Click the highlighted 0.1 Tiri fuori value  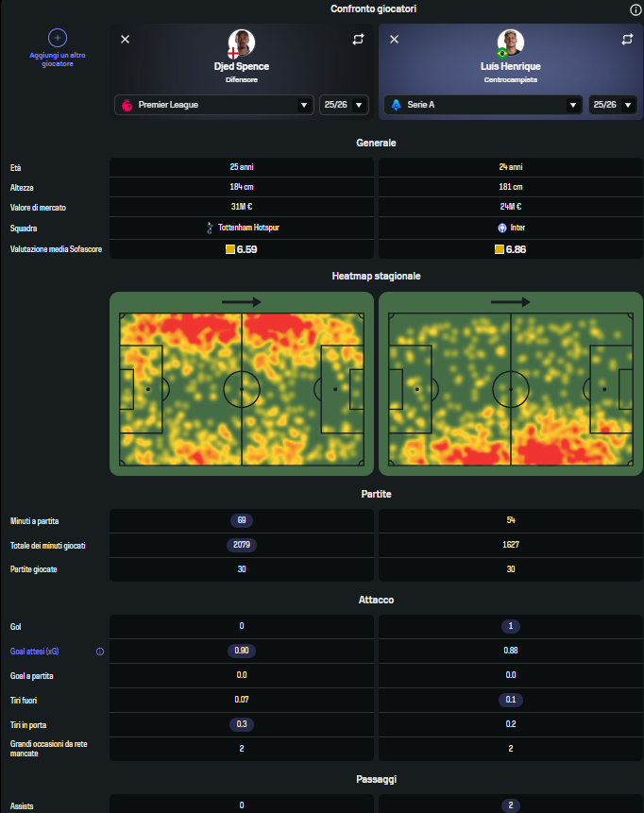511,700
